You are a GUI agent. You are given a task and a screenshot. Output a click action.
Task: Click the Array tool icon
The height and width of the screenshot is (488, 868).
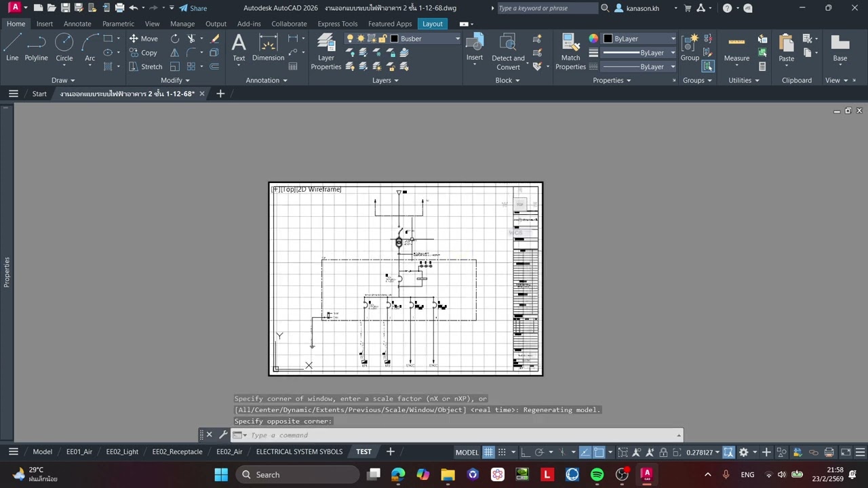click(x=191, y=66)
